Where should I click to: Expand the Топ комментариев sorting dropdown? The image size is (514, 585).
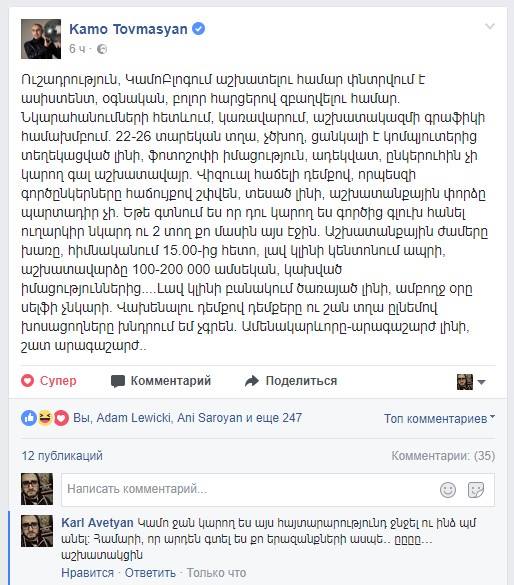tap(439, 419)
